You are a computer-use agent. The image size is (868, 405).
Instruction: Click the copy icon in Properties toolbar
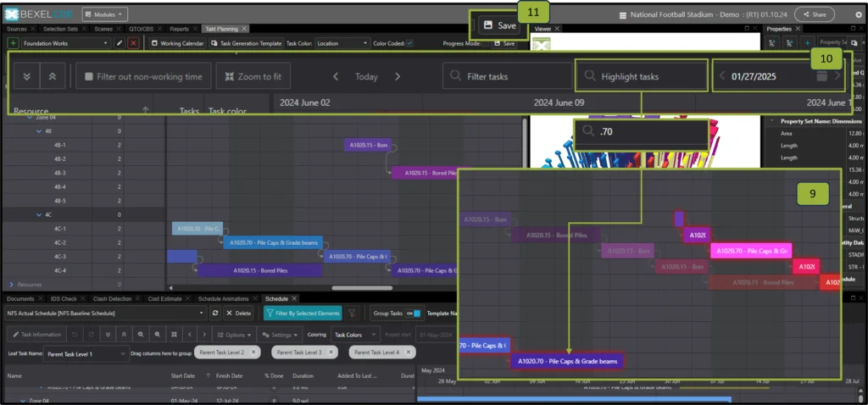pyautogui.click(x=854, y=42)
